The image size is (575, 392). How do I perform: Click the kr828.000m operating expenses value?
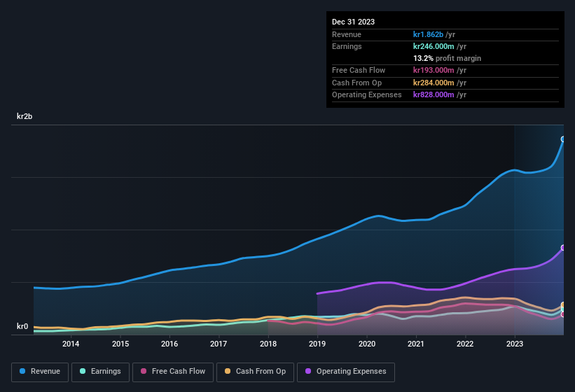[x=434, y=95]
